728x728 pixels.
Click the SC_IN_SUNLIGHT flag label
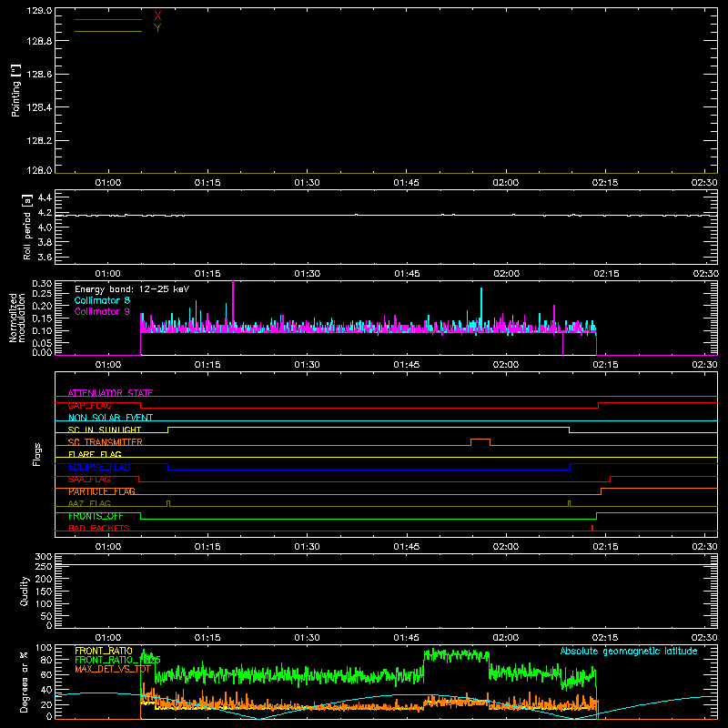click(105, 430)
